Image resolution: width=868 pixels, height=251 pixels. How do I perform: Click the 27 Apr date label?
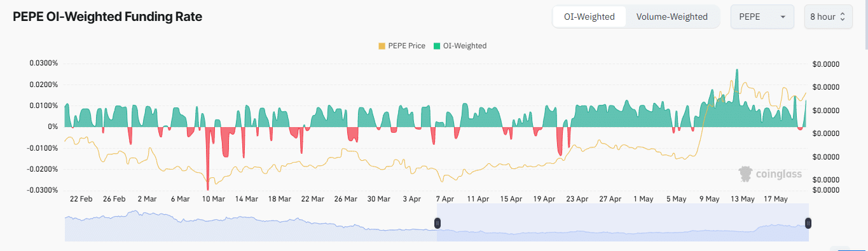pyautogui.click(x=610, y=199)
